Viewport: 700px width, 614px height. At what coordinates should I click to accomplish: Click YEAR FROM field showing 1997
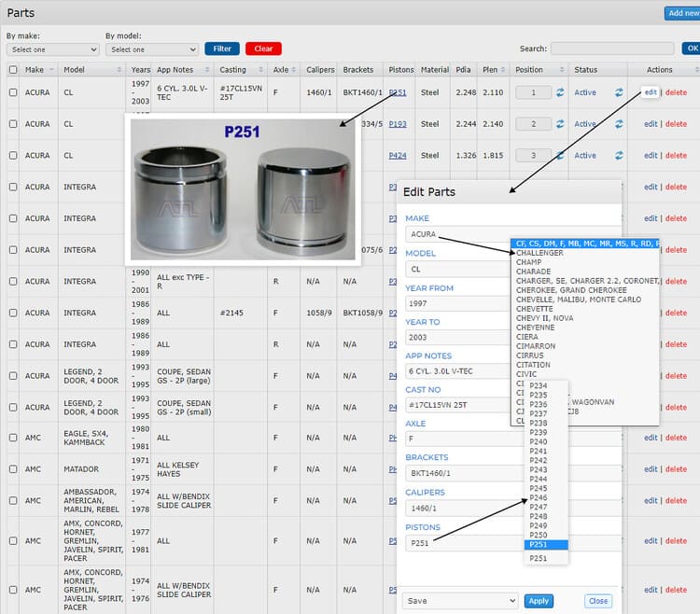click(x=457, y=303)
